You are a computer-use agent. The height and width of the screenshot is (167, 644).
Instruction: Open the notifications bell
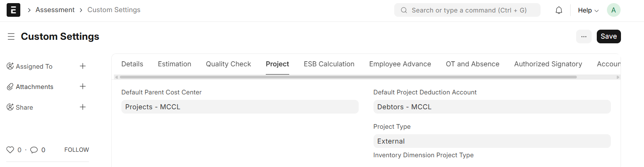click(x=559, y=11)
